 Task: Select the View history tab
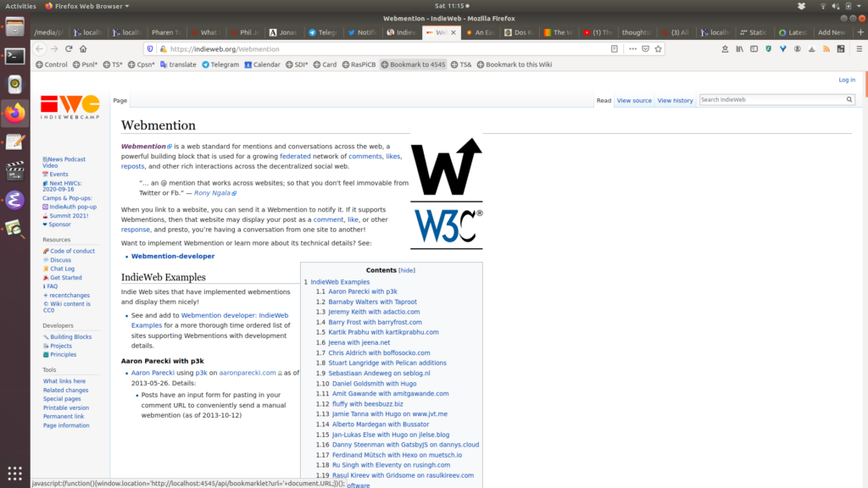coord(675,101)
